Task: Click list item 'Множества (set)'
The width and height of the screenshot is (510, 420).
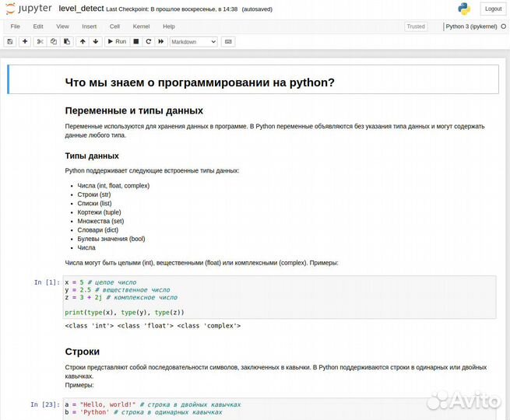Action: [x=100, y=221]
